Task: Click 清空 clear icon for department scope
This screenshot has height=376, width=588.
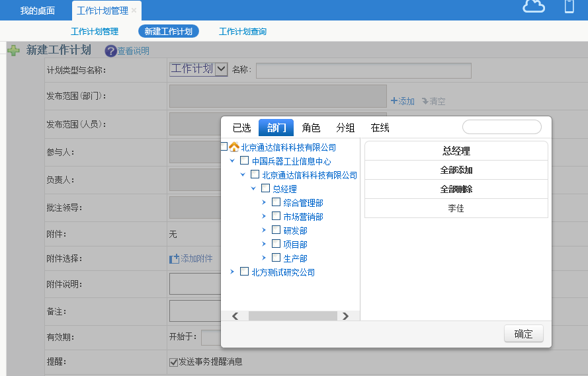Action: (x=425, y=101)
